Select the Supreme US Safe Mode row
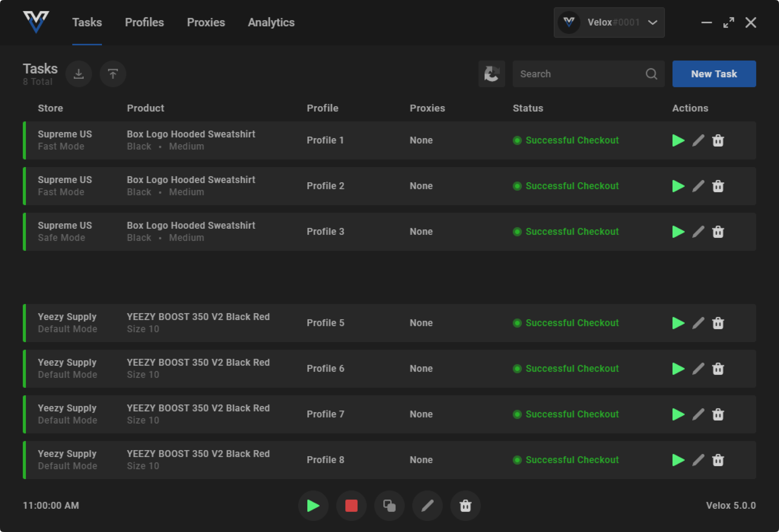 [389, 232]
